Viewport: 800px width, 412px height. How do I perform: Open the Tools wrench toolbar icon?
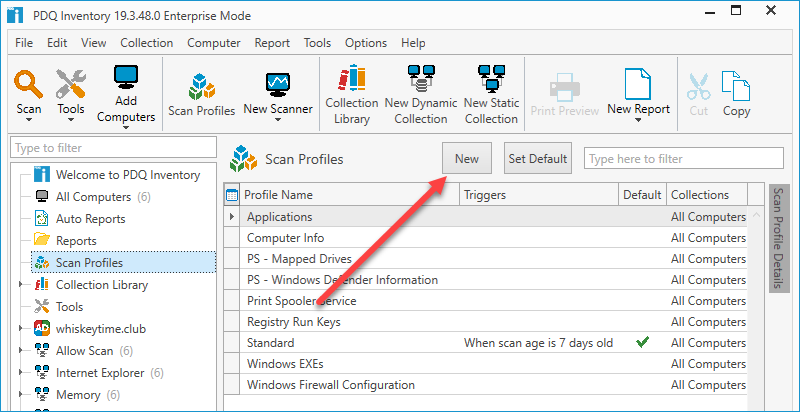[x=70, y=84]
